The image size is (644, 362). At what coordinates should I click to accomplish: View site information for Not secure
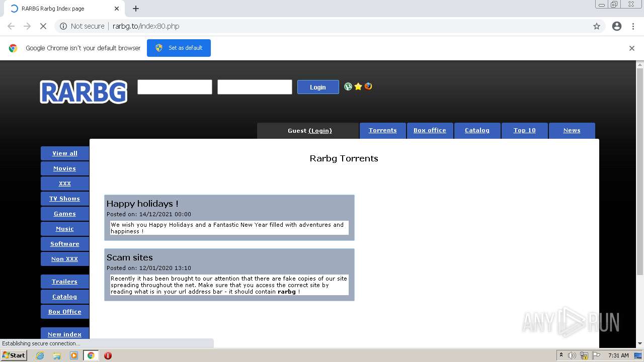tap(82, 26)
